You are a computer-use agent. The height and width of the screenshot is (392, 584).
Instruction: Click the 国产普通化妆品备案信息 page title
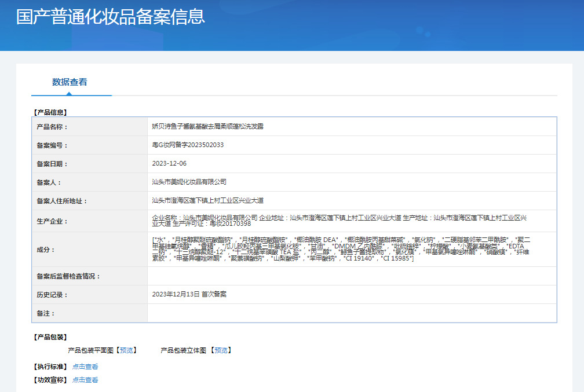(x=110, y=17)
